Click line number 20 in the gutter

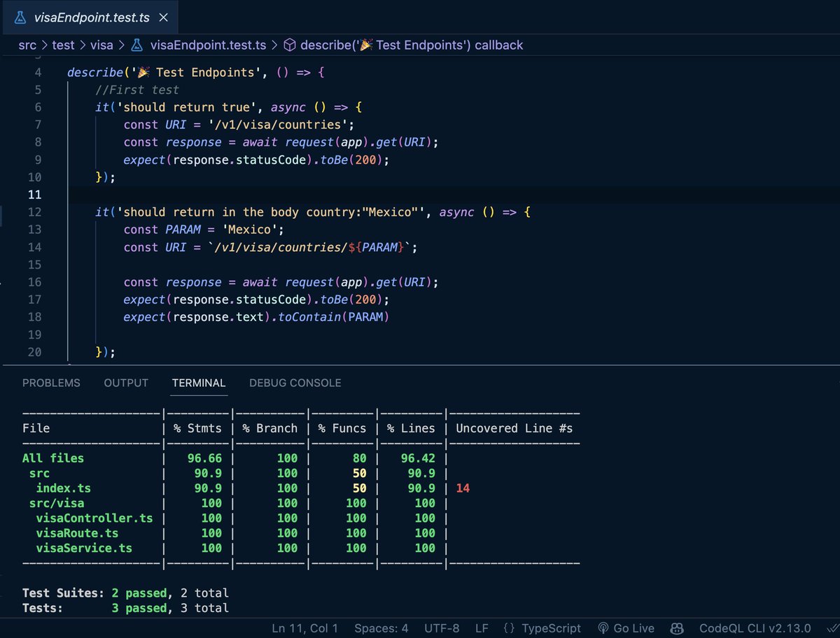click(34, 352)
